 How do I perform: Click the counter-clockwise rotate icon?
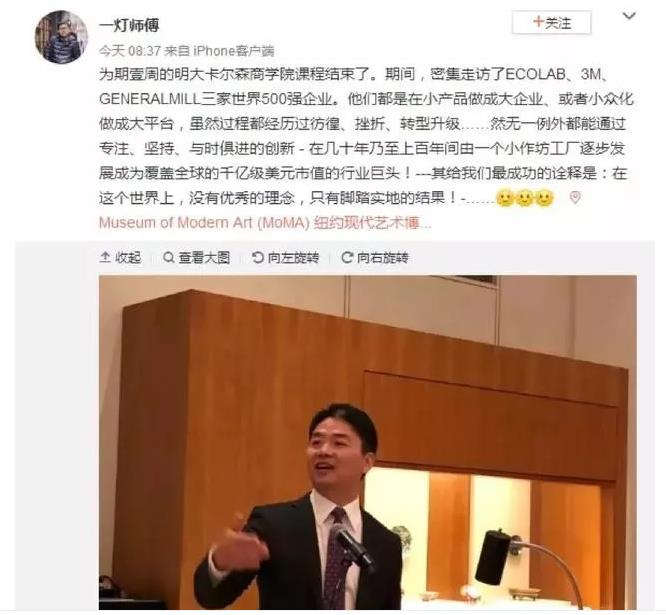(257, 257)
